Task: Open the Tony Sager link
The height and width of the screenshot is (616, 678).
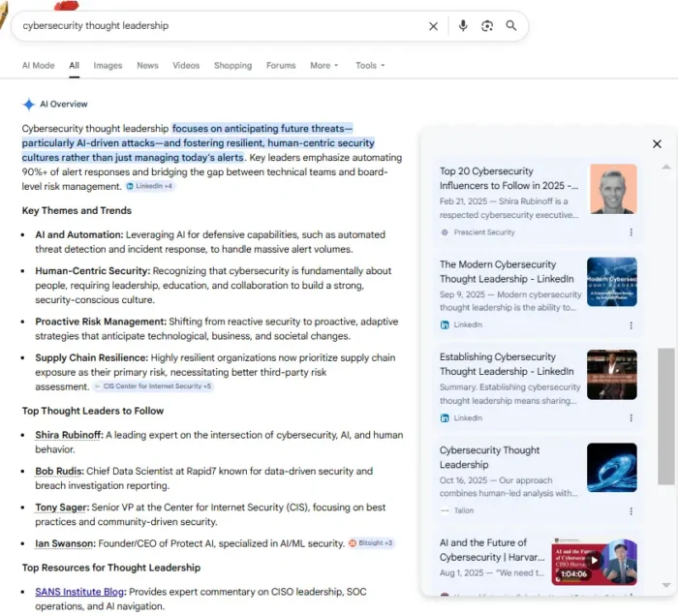Action: point(62,508)
